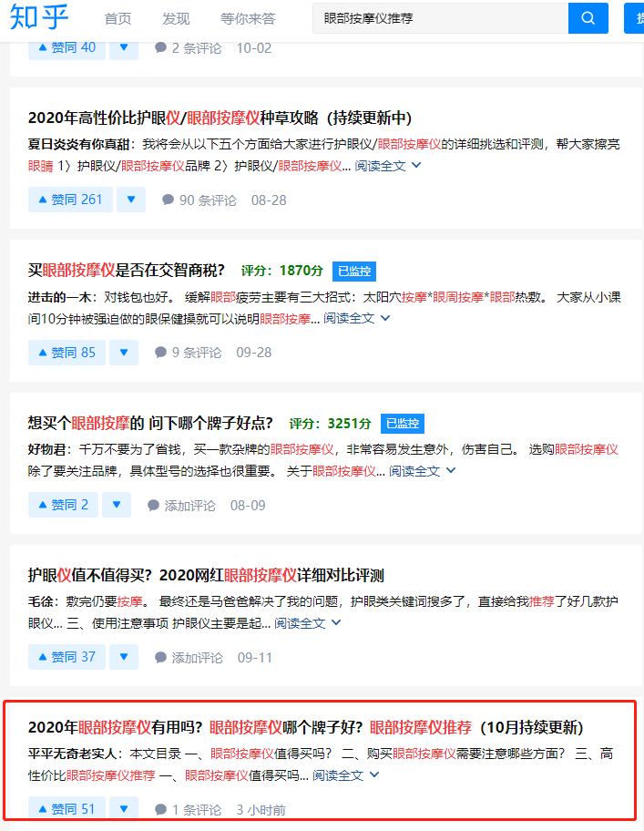Downvote arrow next to 赞同 2
644x831 pixels.
[x=117, y=505]
